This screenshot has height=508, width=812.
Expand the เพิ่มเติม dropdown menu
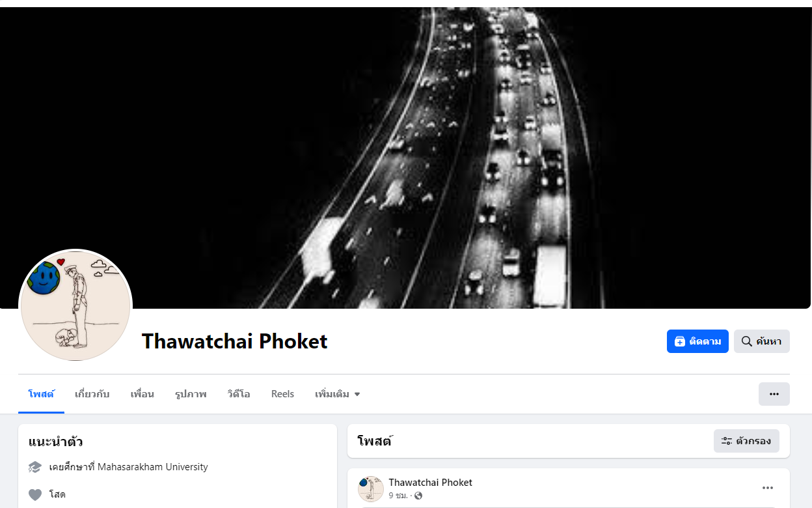tap(337, 394)
